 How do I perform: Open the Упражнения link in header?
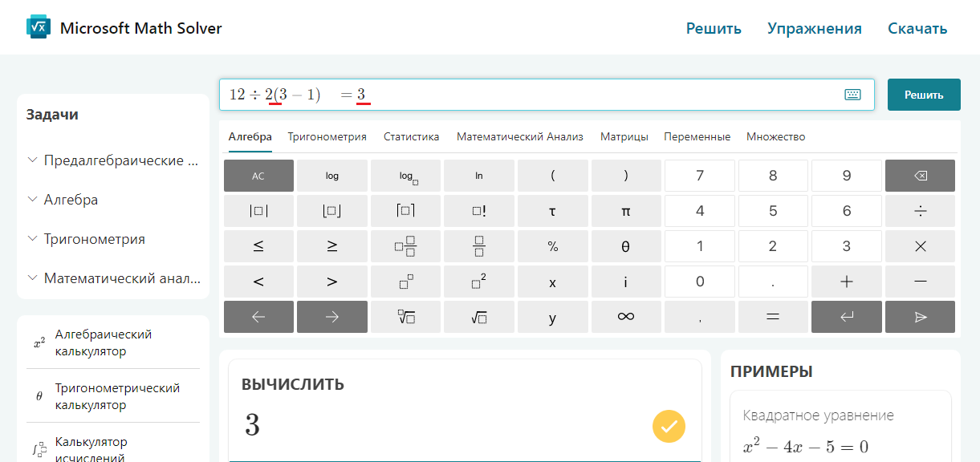pyautogui.click(x=814, y=29)
